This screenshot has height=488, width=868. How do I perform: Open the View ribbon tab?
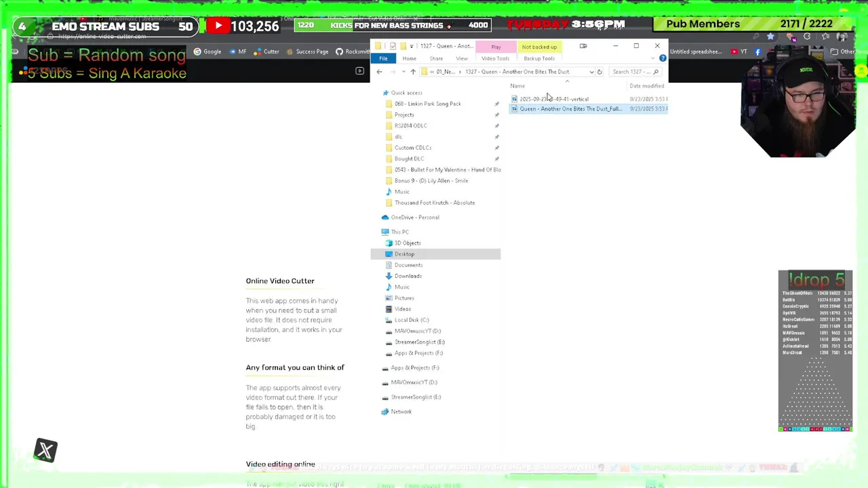[462, 58]
